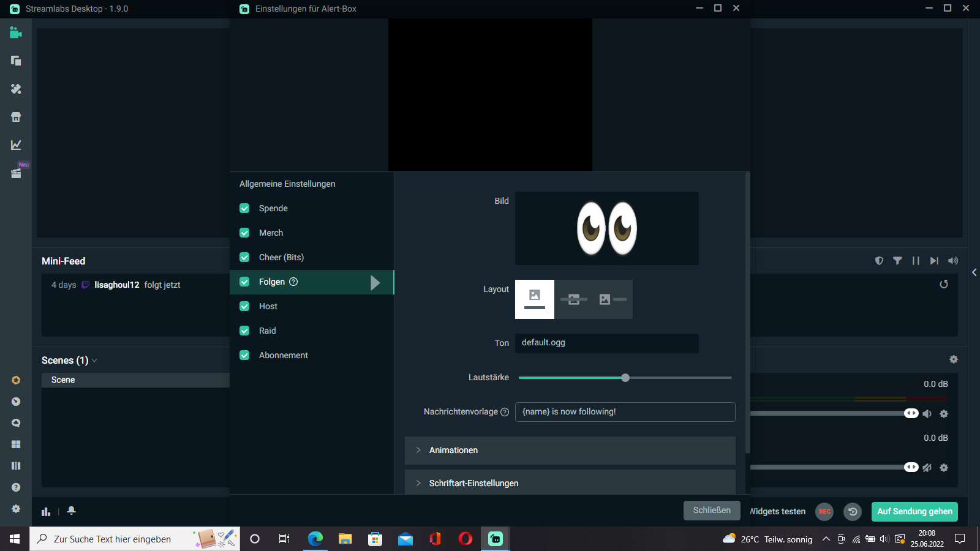This screenshot has height=551, width=980.
Task: Mute Mini-Feed alerts with speaker icon
Action: coord(953,261)
